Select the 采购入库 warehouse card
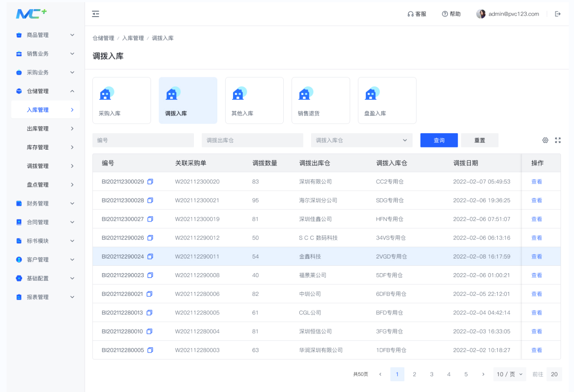 point(121,101)
